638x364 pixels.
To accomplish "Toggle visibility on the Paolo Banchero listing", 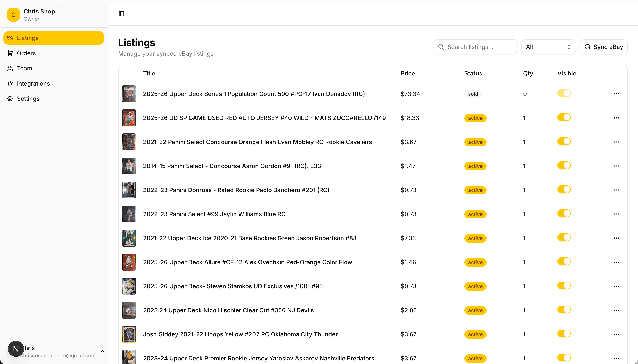I will point(564,189).
